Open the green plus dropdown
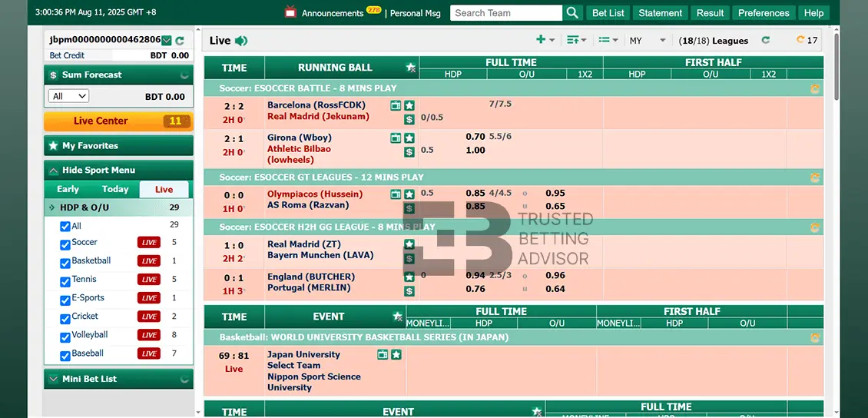 (545, 40)
